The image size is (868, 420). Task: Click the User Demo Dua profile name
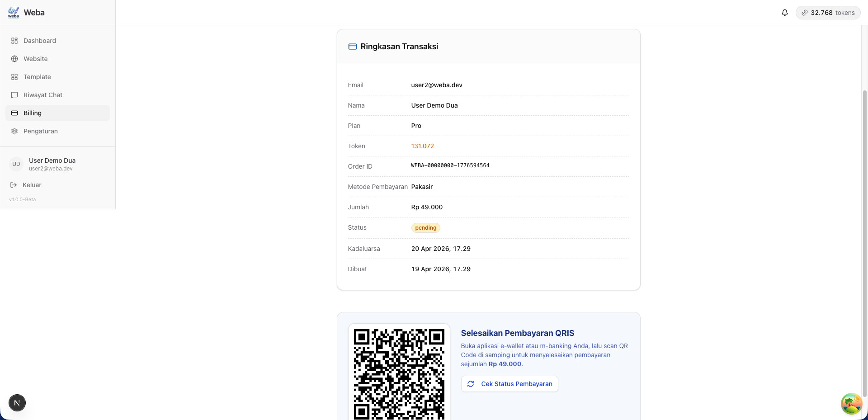[x=52, y=160]
